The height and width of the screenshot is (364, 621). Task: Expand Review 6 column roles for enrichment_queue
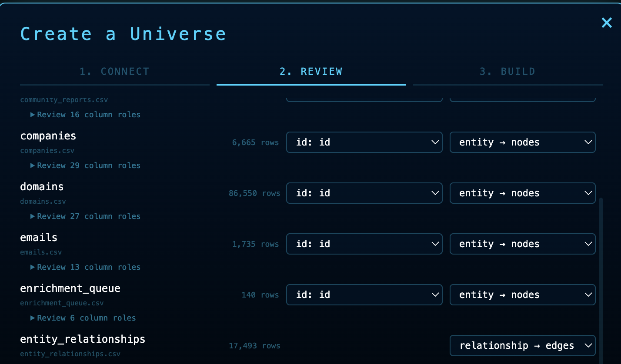pos(83,318)
